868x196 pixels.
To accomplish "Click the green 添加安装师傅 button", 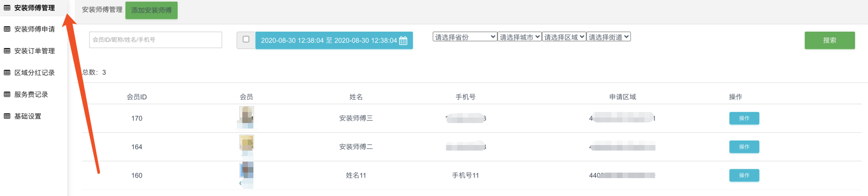I will point(151,10).
